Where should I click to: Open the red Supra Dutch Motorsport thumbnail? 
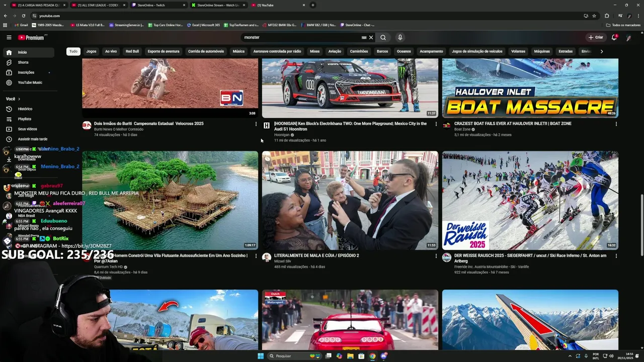350,320
